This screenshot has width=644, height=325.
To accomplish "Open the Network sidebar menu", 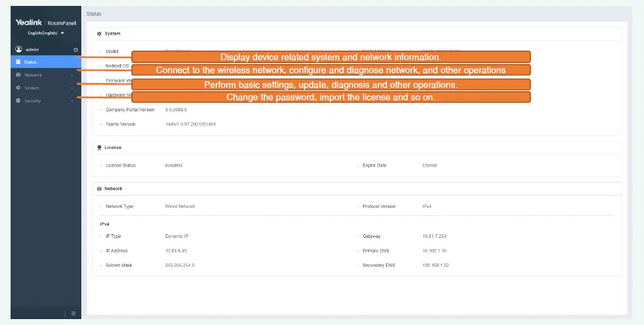I will [x=46, y=75].
